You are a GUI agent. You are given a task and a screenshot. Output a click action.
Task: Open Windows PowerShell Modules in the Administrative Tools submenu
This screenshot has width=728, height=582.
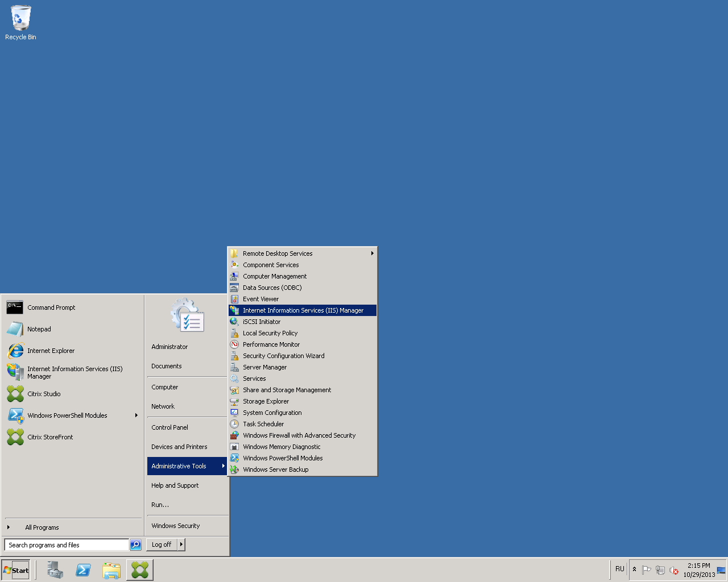(303, 458)
